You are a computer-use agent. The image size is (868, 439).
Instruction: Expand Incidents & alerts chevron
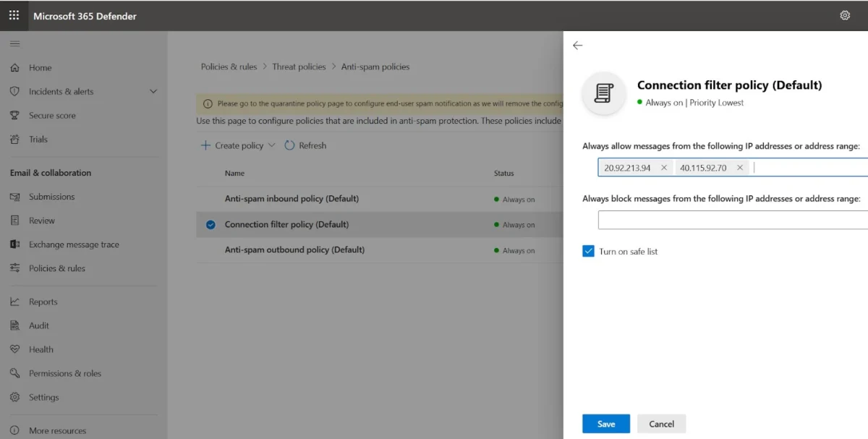point(153,92)
